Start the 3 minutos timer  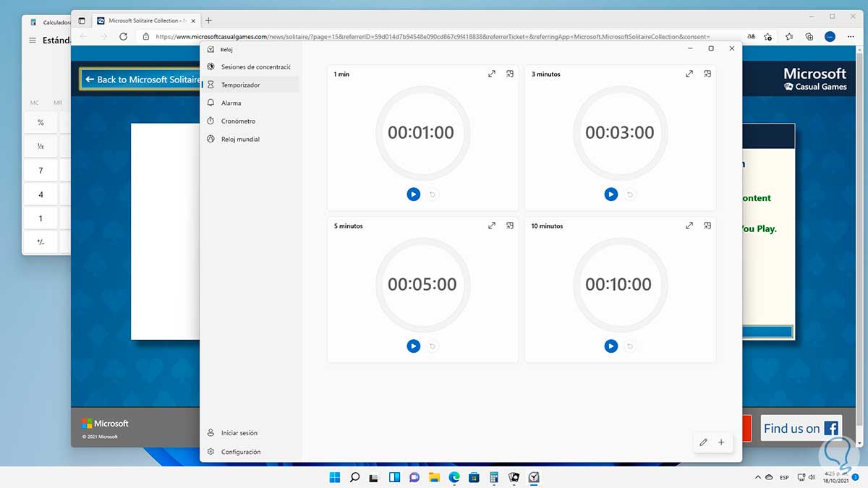610,194
